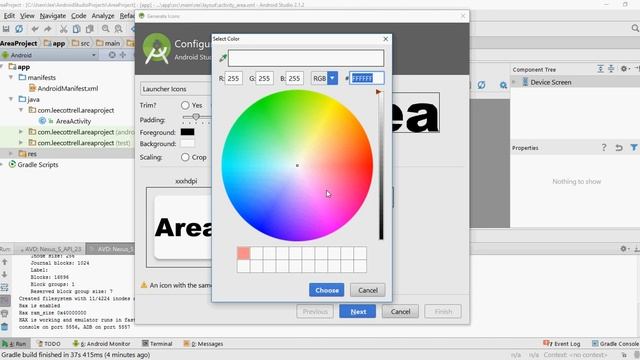Click the down arrow in Run panel sidebar
This screenshot has width=640, height=360.
click(x=5, y=274)
